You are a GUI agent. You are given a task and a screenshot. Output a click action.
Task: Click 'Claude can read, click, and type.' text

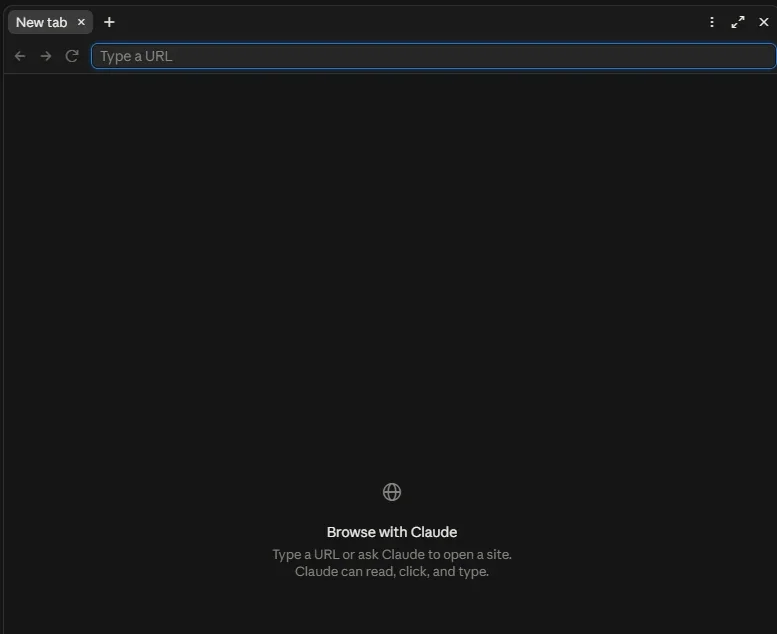tap(391, 572)
